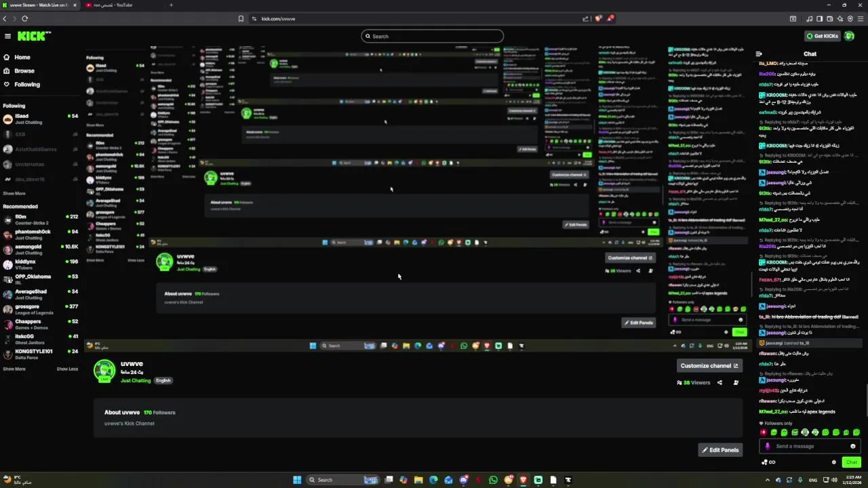Open the Brave Wallet icon
Image resolution: width=868 pixels, height=488 pixels.
pos(829,18)
